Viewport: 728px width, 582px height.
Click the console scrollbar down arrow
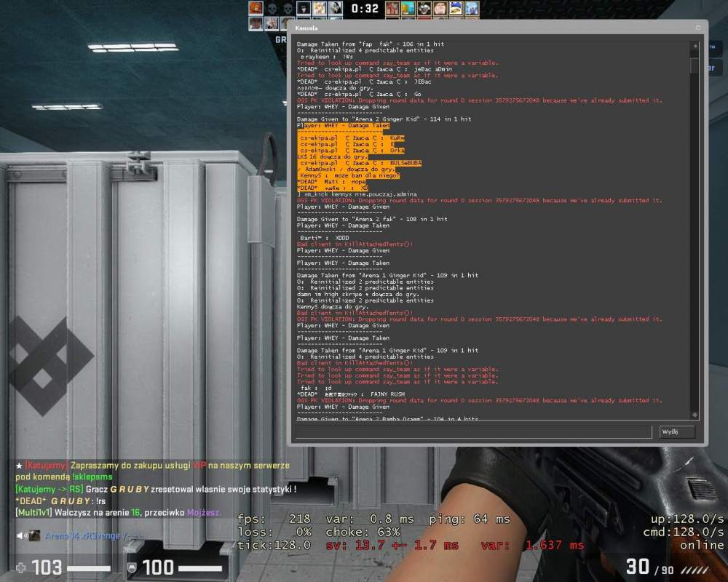coord(695,415)
